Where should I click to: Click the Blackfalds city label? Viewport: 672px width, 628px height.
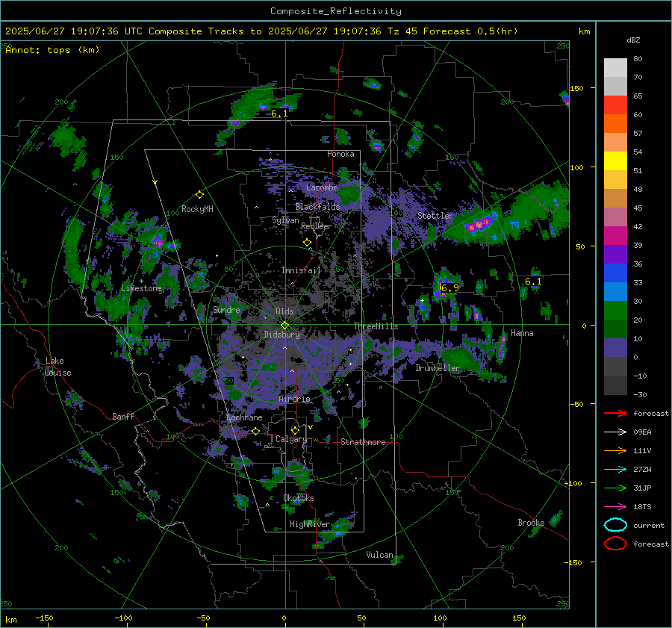click(x=317, y=207)
